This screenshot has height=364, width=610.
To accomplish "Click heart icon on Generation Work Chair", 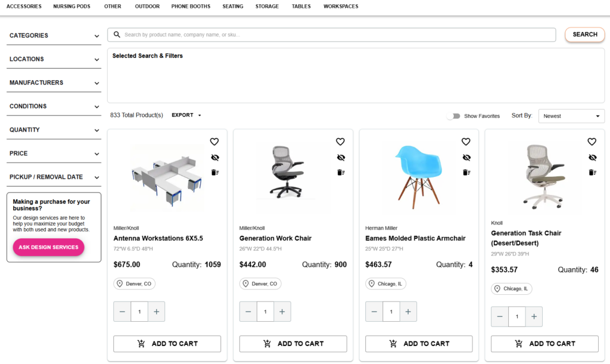I will 340,142.
